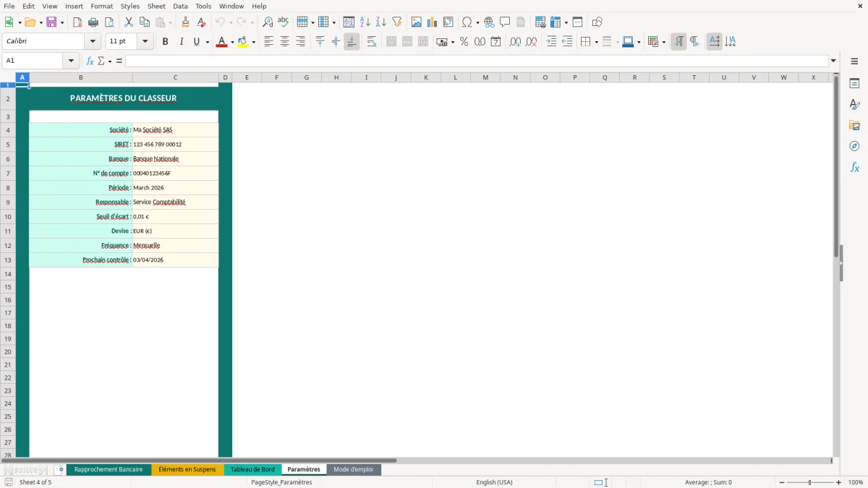Toggle Underline formatting
Screen dimensions: 868x488
point(196,42)
